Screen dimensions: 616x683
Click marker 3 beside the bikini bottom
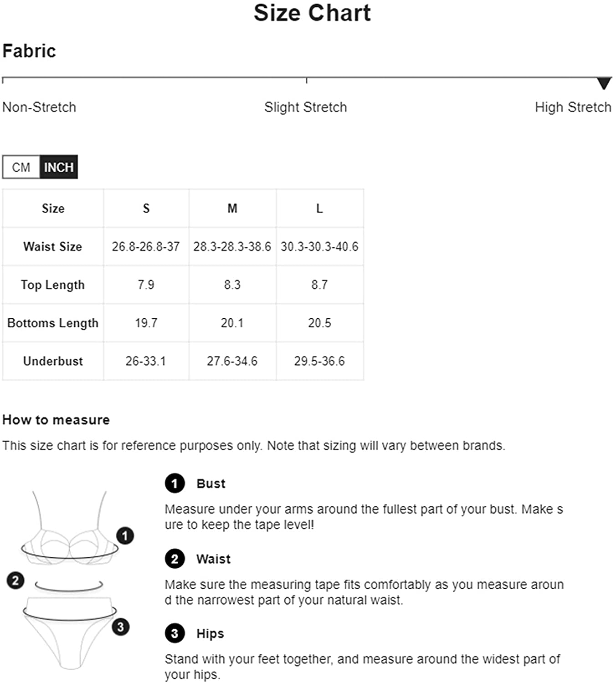coord(121,627)
